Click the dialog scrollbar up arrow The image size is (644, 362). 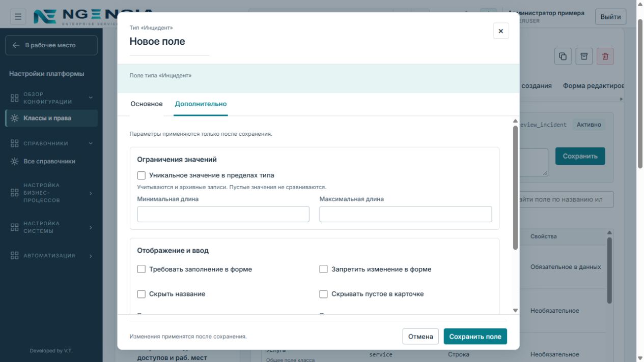click(x=515, y=121)
